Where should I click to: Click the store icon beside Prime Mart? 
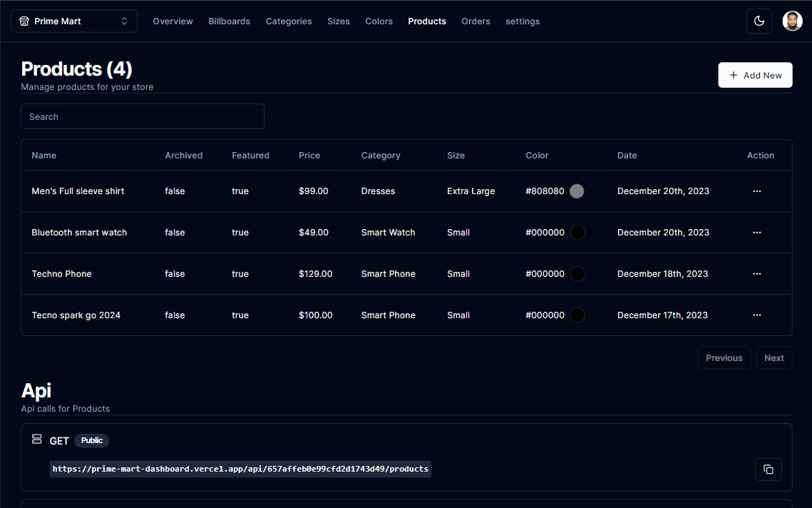(24, 21)
